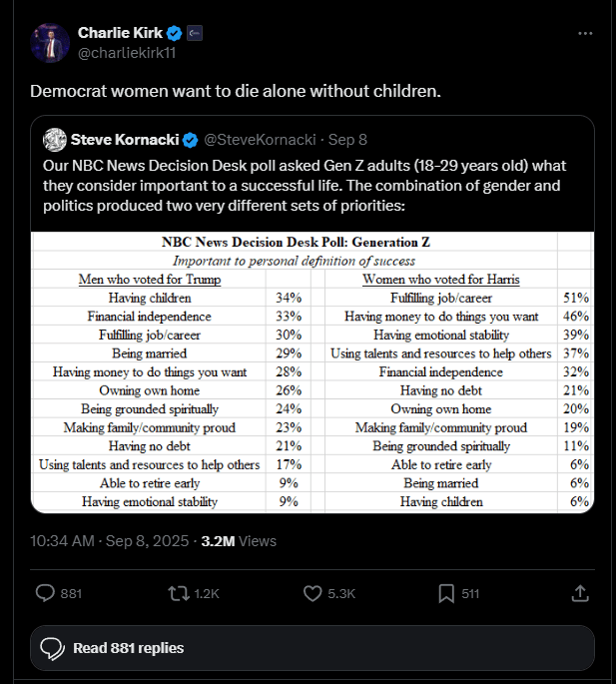Viewport: 616px width, 684px height.
Task: Open the @charliekirk11 handle link
Action: pos(127,53)
